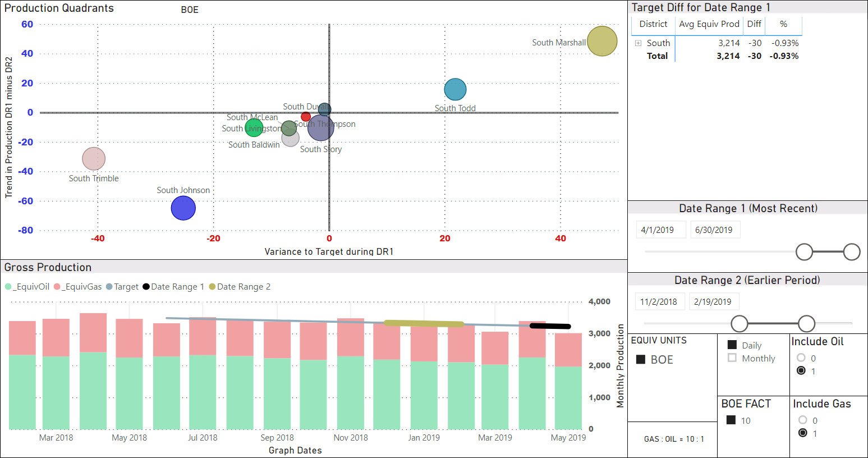Screen dimensions: 868x458
Task: Click the 4/1/2019 date field
Action: pos(660,229)
